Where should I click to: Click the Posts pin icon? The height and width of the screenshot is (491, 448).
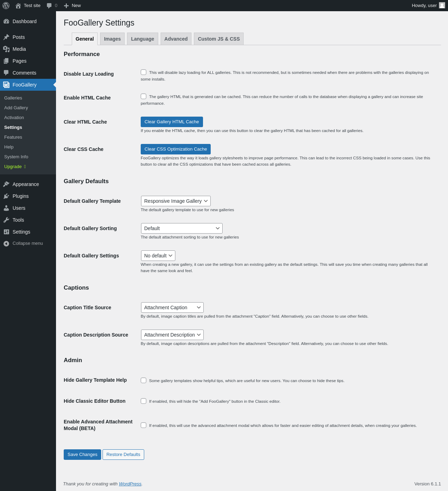tap(6, 37)
